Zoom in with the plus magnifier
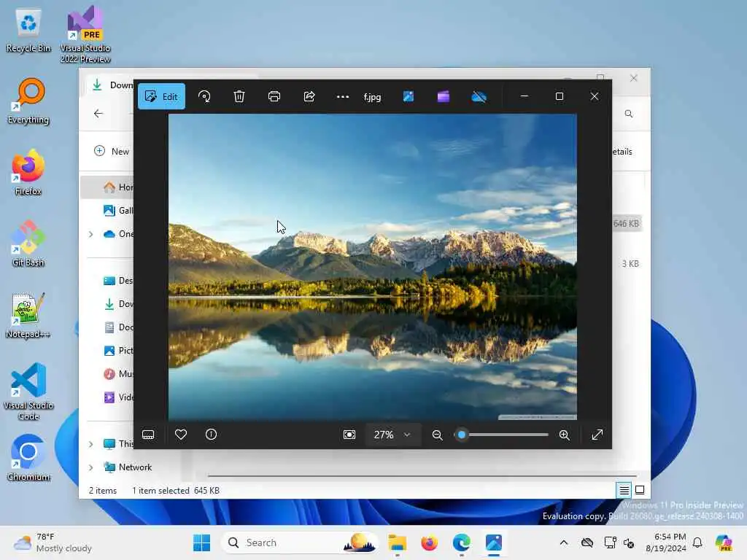 [x=565, y=435]
